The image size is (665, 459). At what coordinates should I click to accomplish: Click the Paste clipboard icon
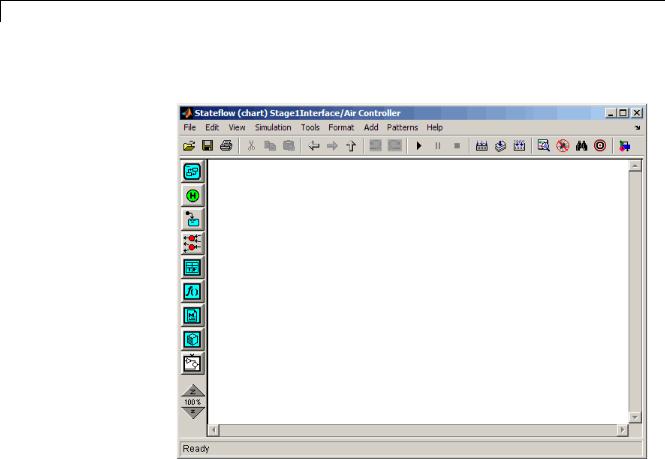point(289,146)
